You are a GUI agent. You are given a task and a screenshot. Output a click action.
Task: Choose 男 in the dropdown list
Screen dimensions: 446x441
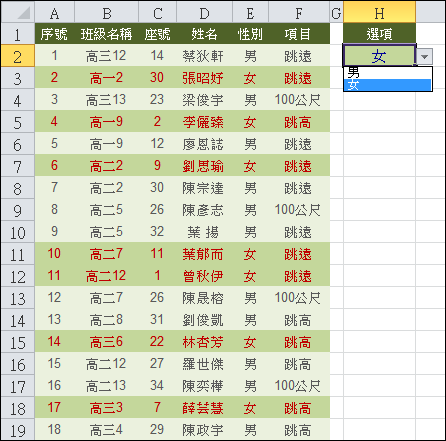(x=387, y=73)
